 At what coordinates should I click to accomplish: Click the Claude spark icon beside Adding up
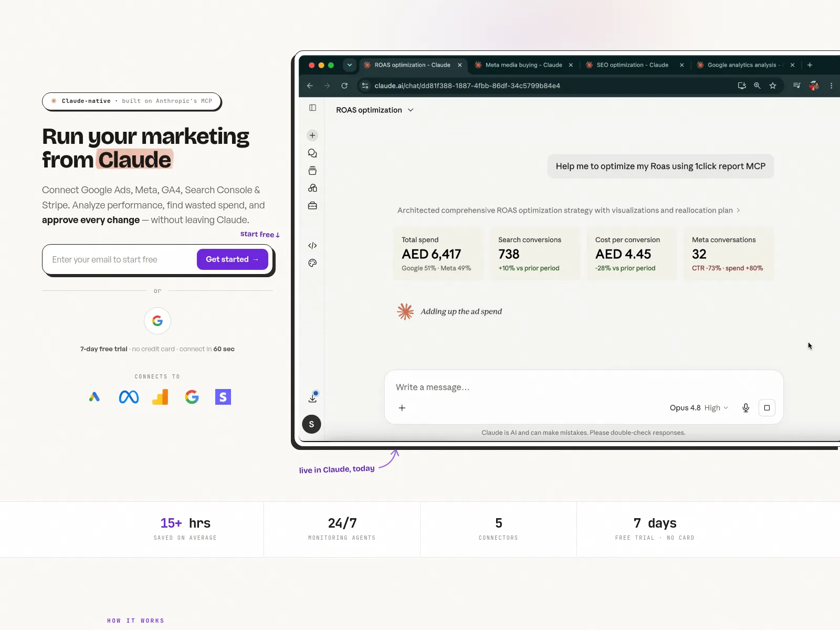[x=405, y=311]
